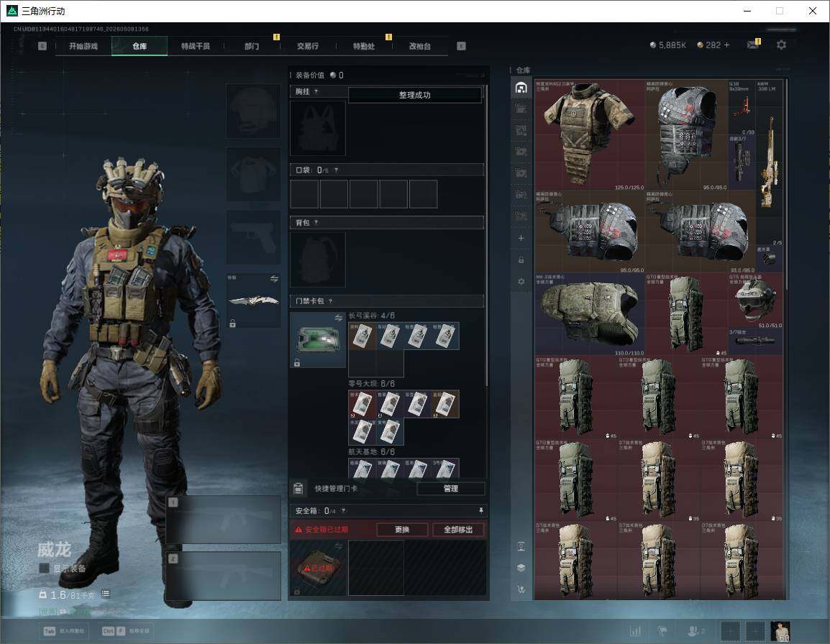830x644 pixels.
Task: Select primary weapon slot 1
Action: 224,520
